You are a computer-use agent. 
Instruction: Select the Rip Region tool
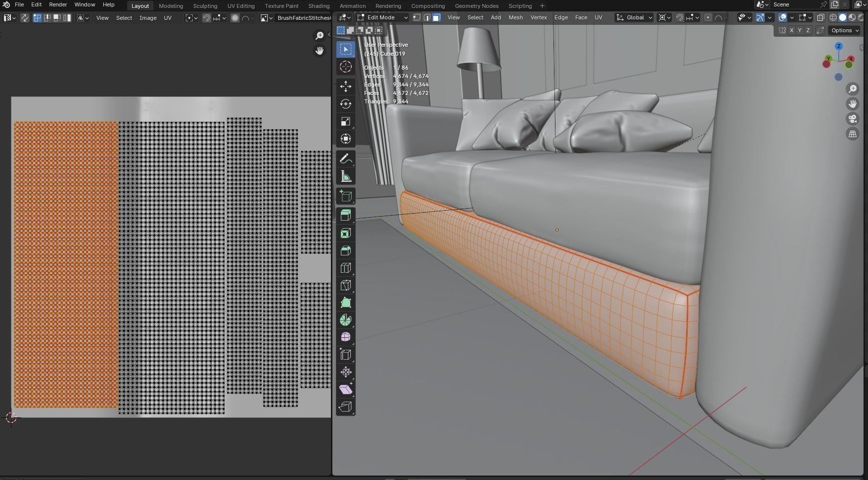[x=346, y=407]
